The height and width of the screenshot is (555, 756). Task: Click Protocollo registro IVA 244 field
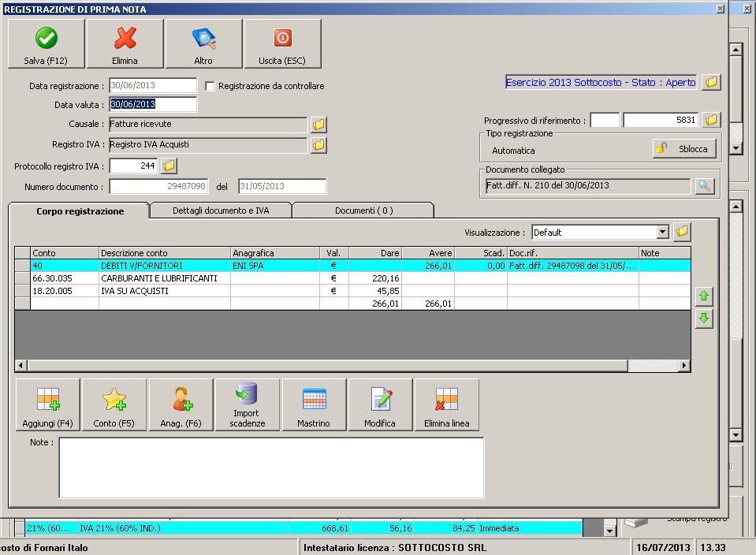pos(133,166)
